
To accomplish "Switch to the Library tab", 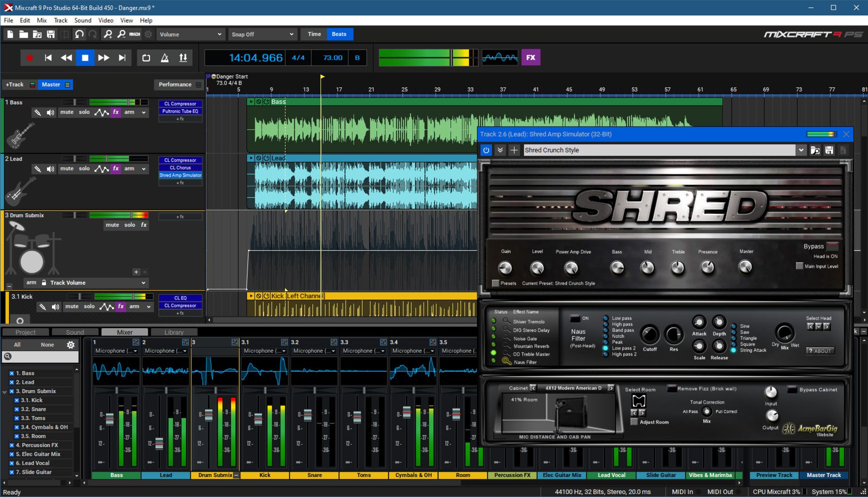I will click(174, 333).
